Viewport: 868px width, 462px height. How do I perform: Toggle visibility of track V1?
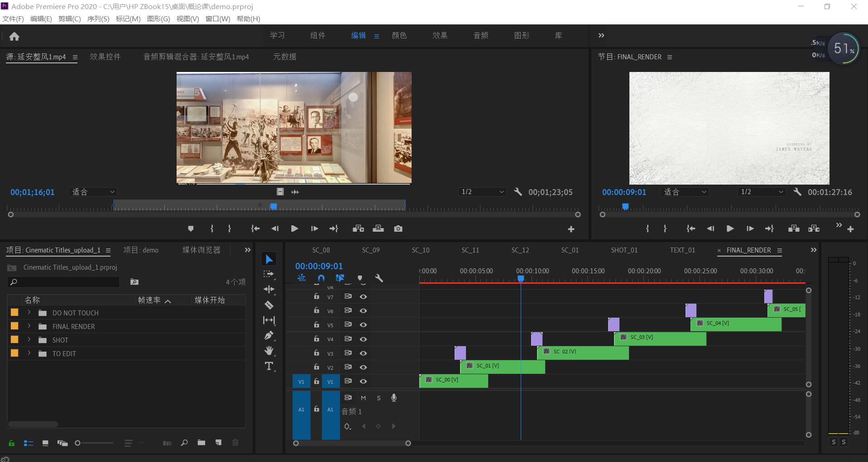point(363,381)
